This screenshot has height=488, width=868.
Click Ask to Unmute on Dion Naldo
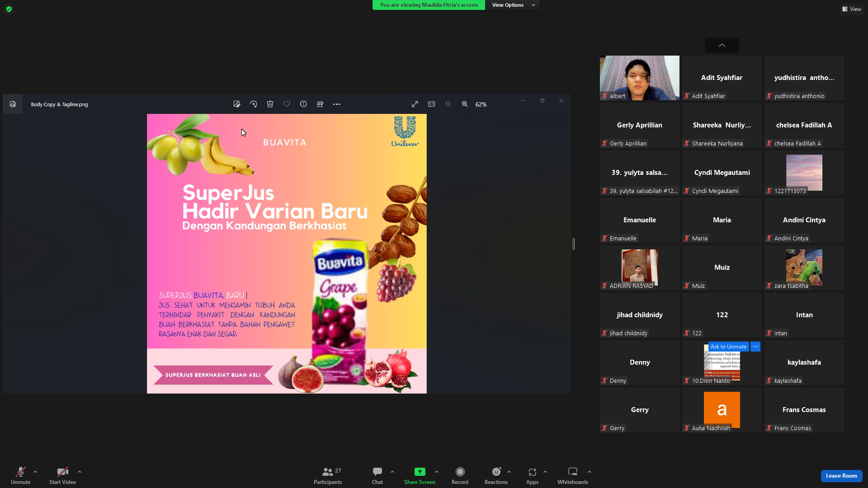pos(728,347)
